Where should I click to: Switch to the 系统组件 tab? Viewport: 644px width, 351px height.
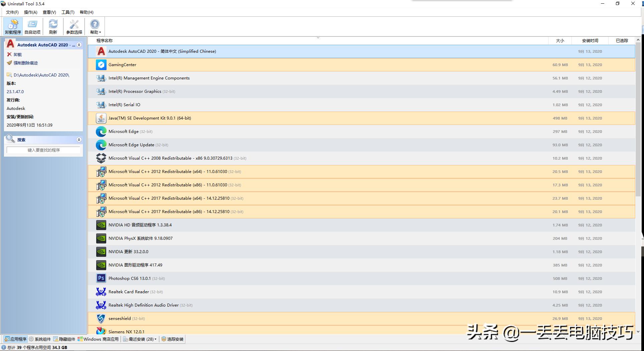[40, 339]
